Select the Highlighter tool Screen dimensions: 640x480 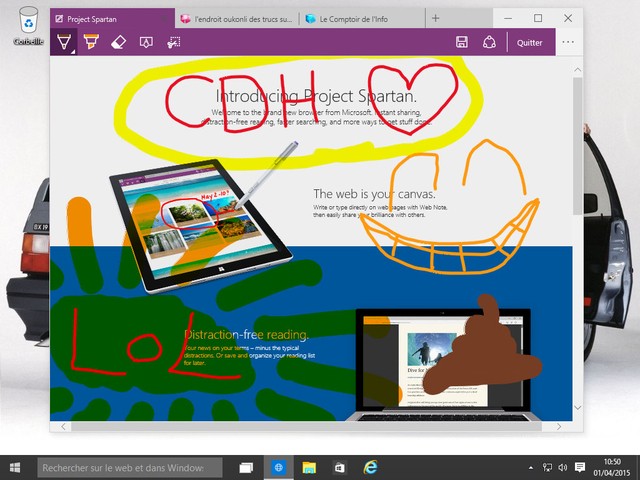click(x=90, y=42)
